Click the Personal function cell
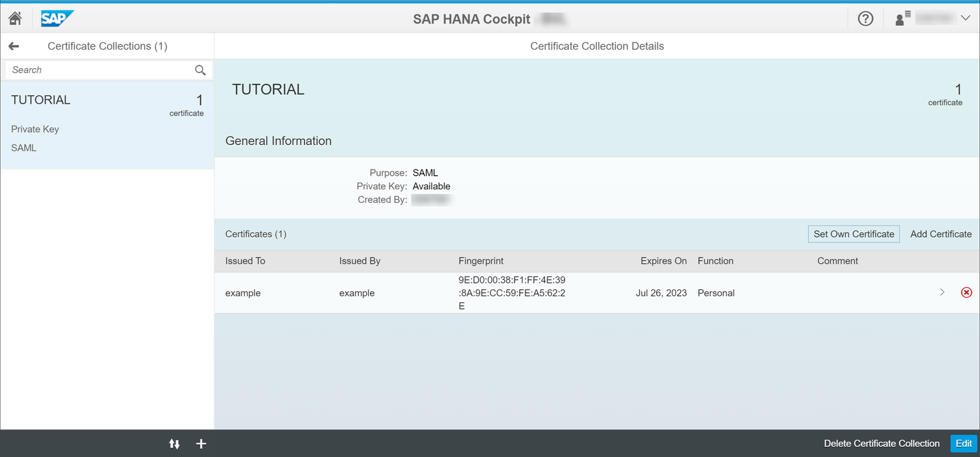Screen dimensions: 980x457 pyautogui.click(x=716, y=293)
